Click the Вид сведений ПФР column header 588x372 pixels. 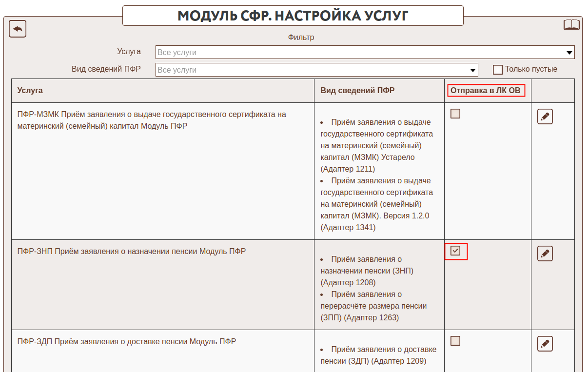(x=357, y=90)
